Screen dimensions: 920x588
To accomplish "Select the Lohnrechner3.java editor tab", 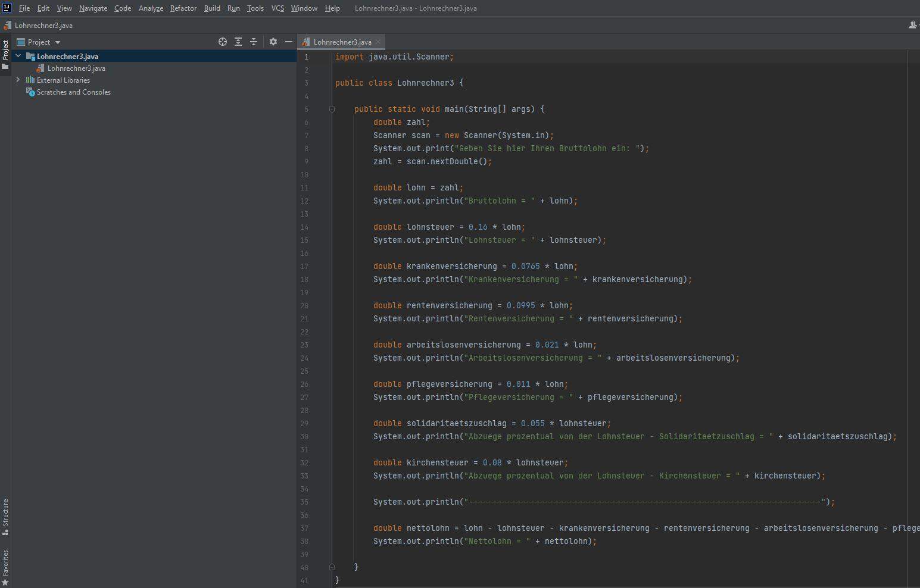I will coord(341,42).
